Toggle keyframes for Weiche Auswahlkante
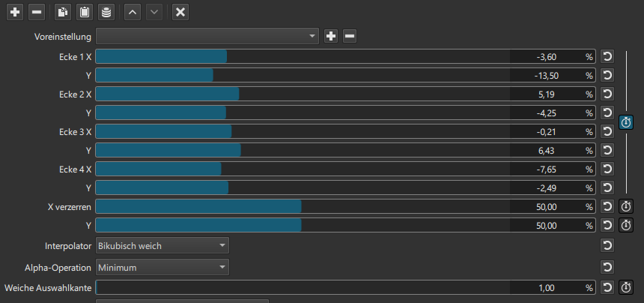Viewport: 644px width, 303px height. pos(626,287)
